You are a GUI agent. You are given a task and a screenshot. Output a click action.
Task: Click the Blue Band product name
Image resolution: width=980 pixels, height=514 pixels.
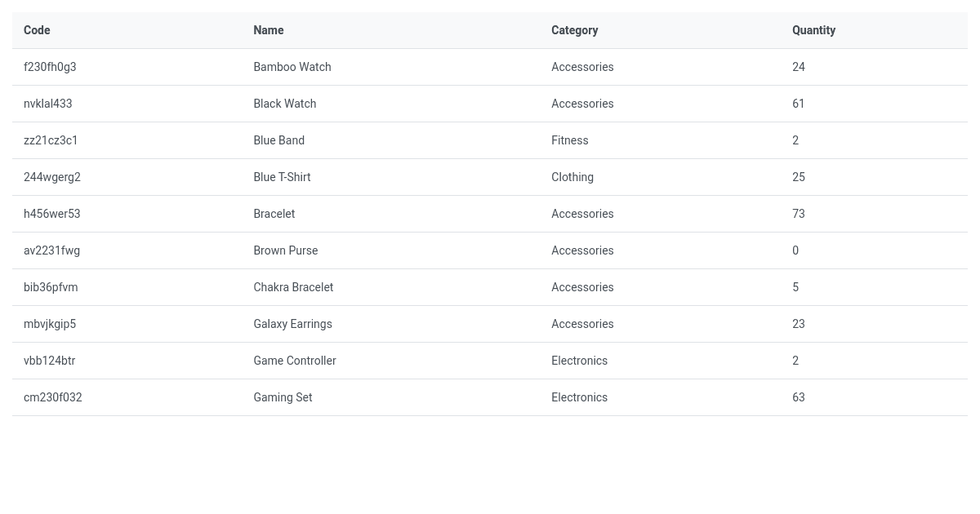coord(278,140)
